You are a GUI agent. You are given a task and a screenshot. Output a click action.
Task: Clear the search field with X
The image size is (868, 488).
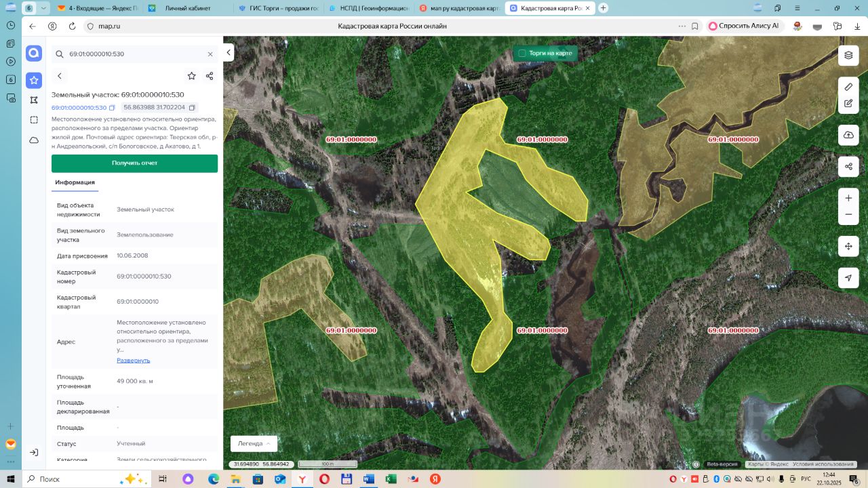tap(210, 54)
